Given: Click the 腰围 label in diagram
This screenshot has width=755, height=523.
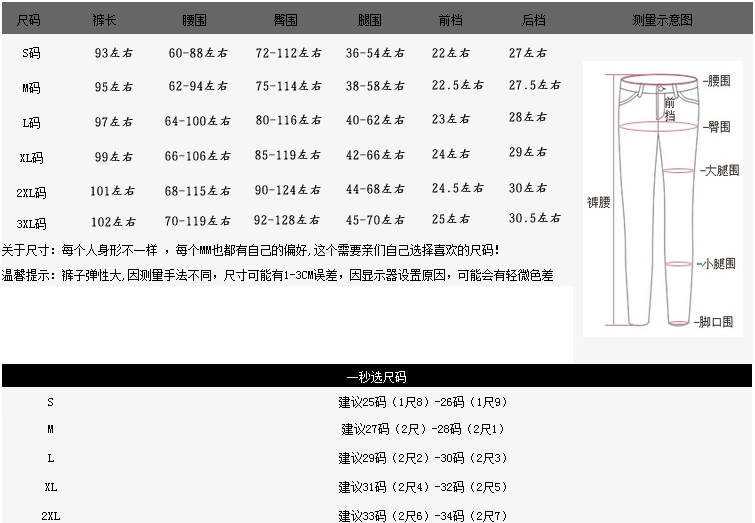Looking at the screenshot, I should pyautogui.click(x=716, y=81).
